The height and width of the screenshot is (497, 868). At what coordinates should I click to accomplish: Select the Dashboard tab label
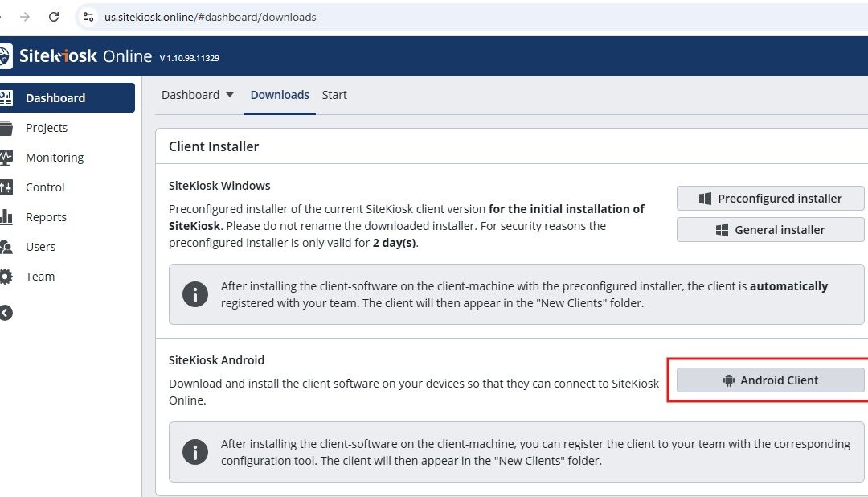coord(190,95)
